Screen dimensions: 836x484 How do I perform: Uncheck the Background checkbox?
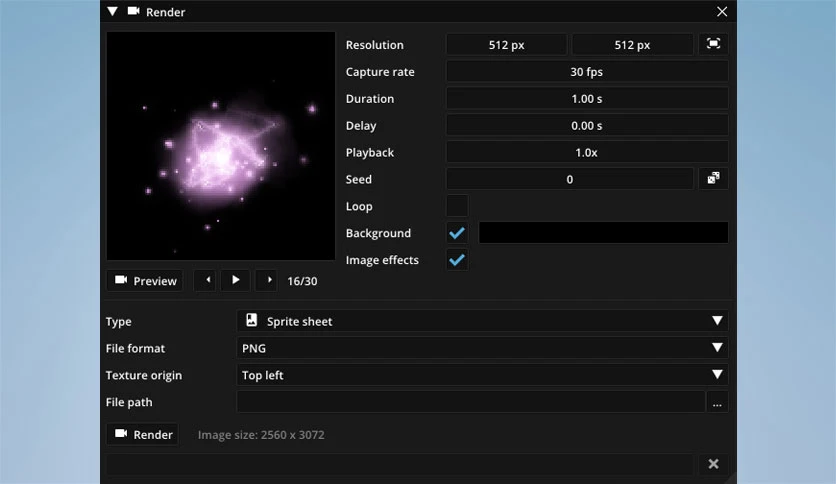tap(457, 233)
